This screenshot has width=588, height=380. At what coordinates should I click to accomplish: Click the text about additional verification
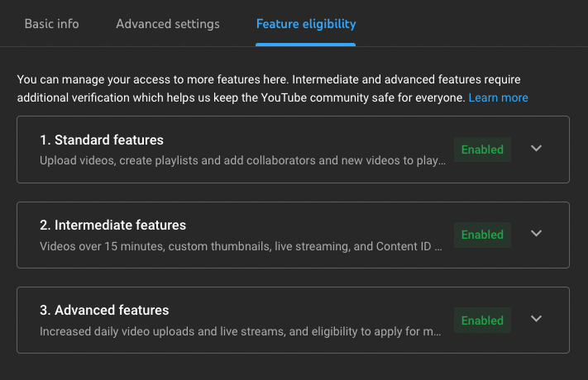(240, 97)
